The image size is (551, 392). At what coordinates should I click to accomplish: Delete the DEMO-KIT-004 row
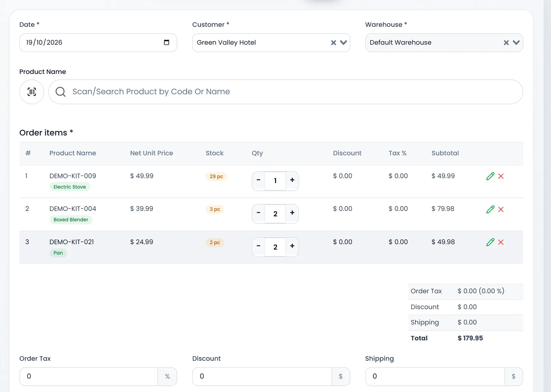click(x=501, y=209)
